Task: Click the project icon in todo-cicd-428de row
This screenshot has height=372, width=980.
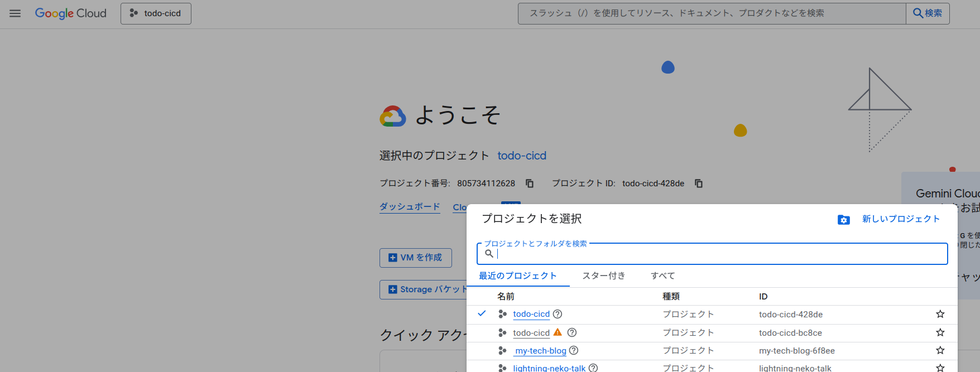Action: coord(502,315)
